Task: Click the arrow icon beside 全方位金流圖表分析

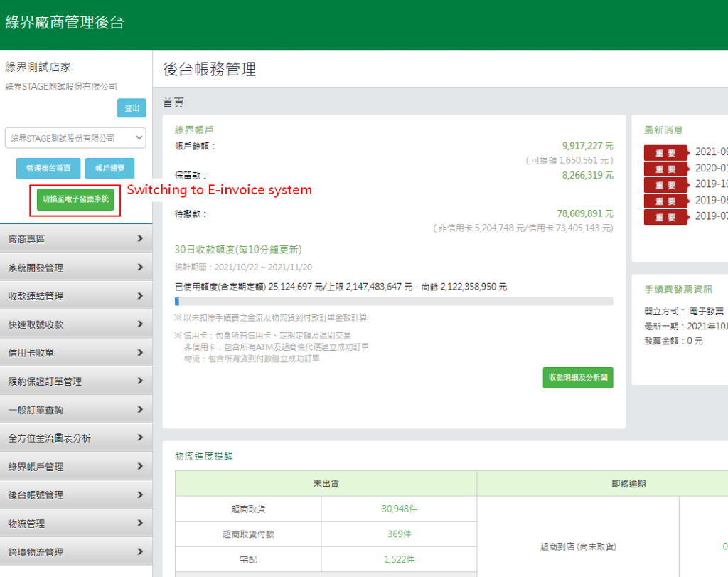Action: pos(141,437)
